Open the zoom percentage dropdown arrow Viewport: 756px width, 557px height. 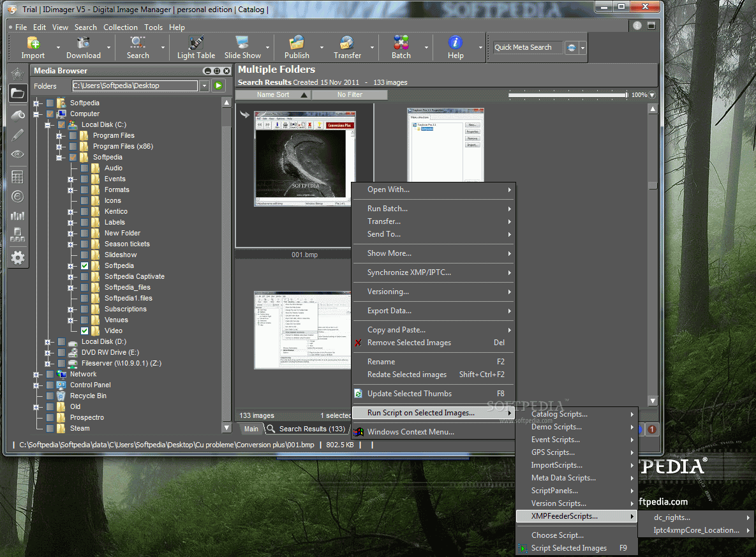tap(652, 95)
